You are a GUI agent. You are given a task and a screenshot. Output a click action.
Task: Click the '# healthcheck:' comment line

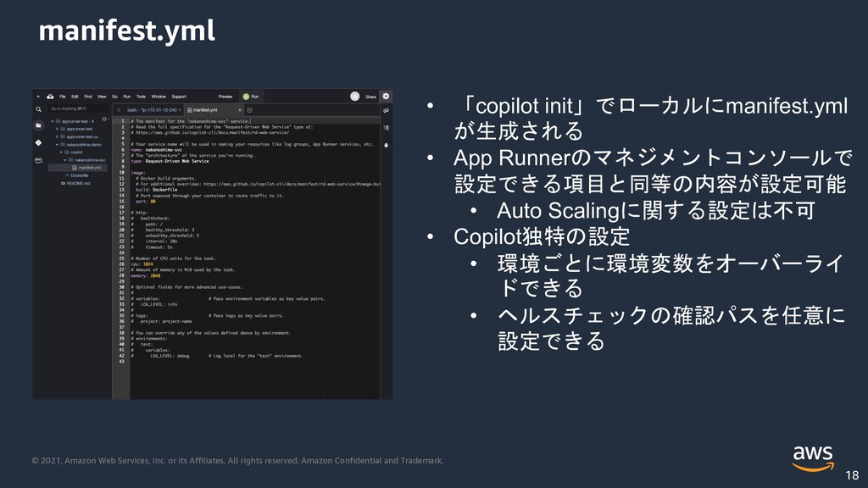(151, 219)
